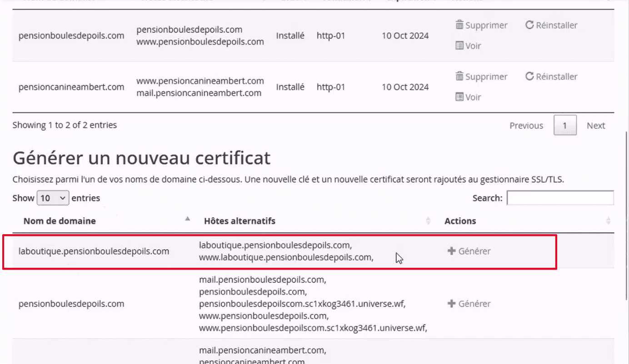Reinstall the pensioncanineambert.com certificate
The height and width of the screenshot is (364, 629).
click(x=551, y=77)
